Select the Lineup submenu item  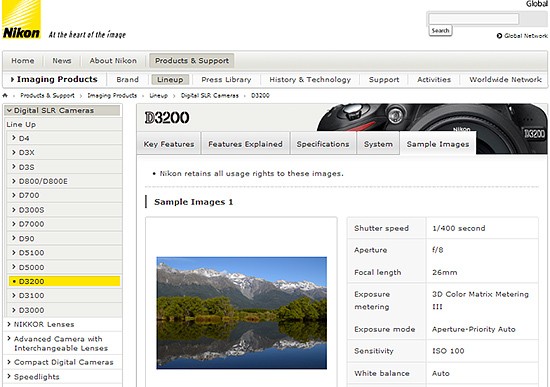pyautogui.click(x=170, y=80)
